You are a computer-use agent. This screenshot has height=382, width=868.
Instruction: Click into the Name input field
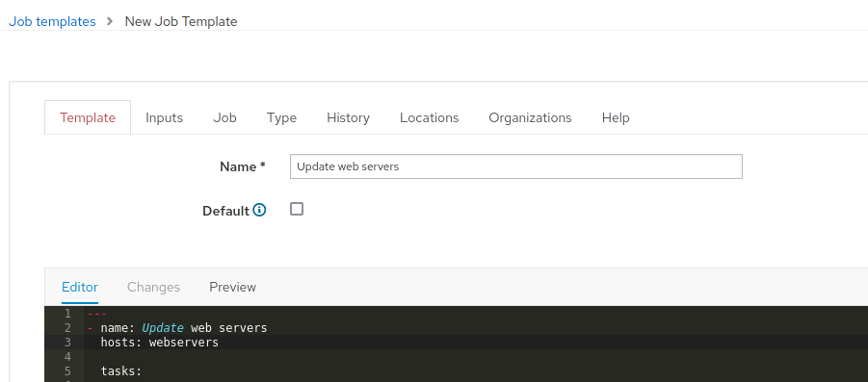(x=516, y=166)
